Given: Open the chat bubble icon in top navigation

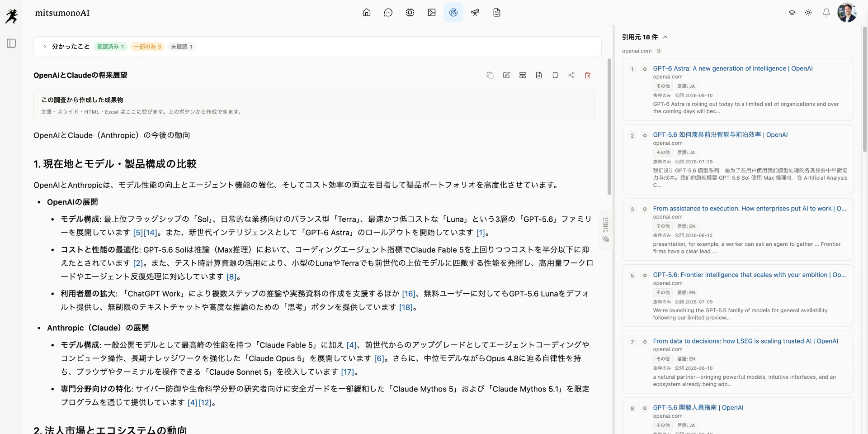Looking at the screenshot, I should tap(388, 13).
